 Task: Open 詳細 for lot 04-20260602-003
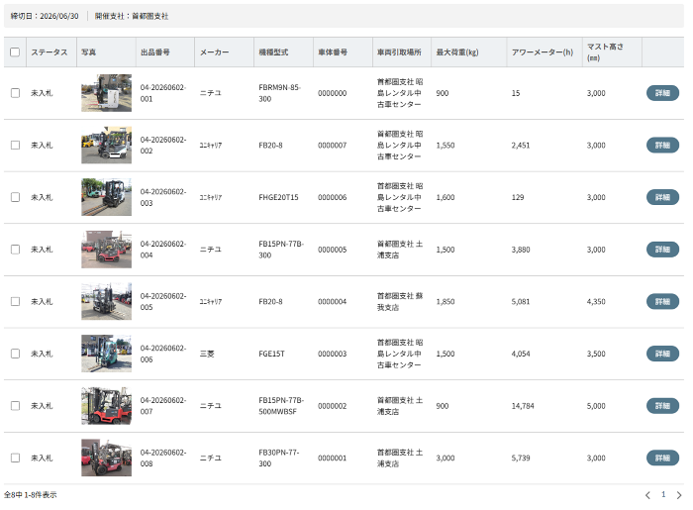point(662,197)
